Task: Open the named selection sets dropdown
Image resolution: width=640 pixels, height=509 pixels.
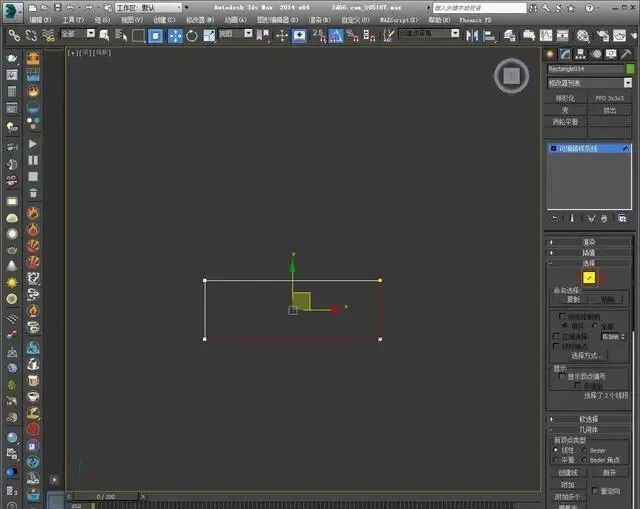Action: [x=429, y=33]
